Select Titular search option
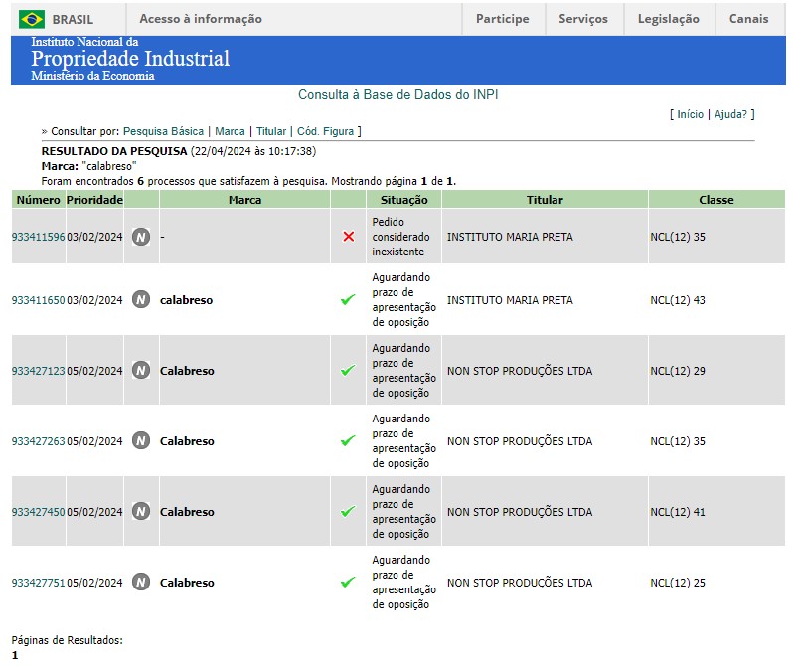Viewport: 794px width, 672px height. pos(271,131)
